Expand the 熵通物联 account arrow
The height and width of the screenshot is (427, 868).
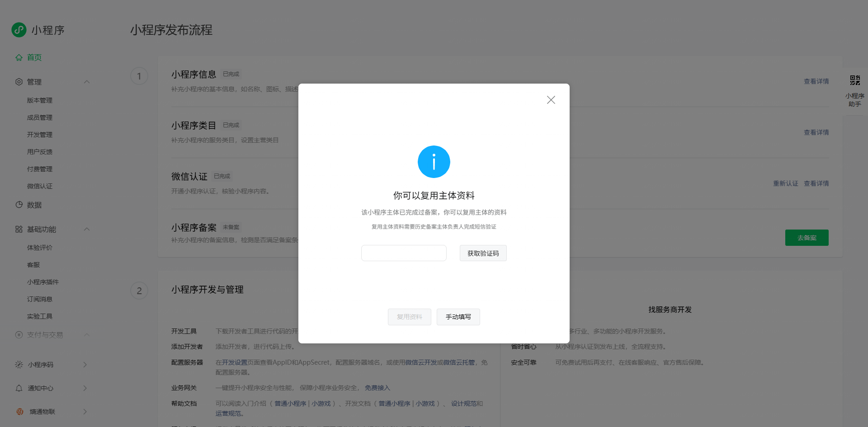(85, 412)
